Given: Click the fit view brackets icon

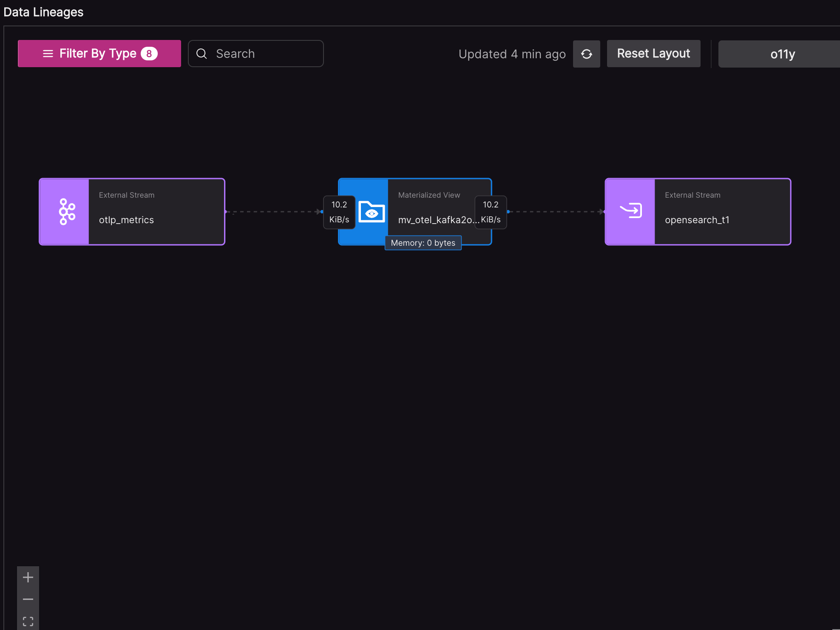Looking at the screenshot, I should (x=28, y=621).
